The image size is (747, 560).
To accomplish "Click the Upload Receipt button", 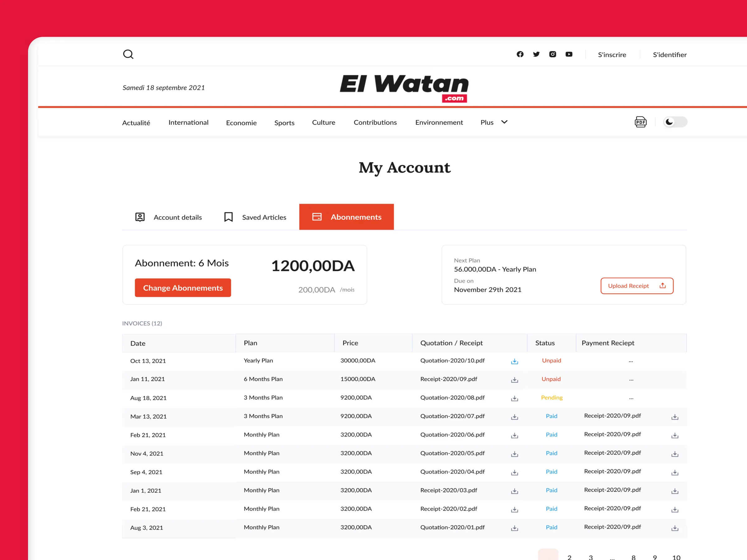I will (637, 286).
